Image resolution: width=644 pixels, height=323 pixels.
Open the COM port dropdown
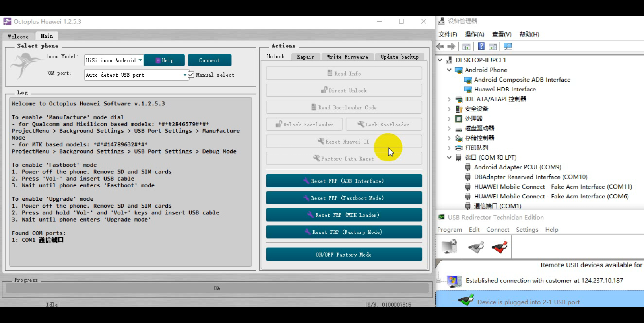[136, 75]
